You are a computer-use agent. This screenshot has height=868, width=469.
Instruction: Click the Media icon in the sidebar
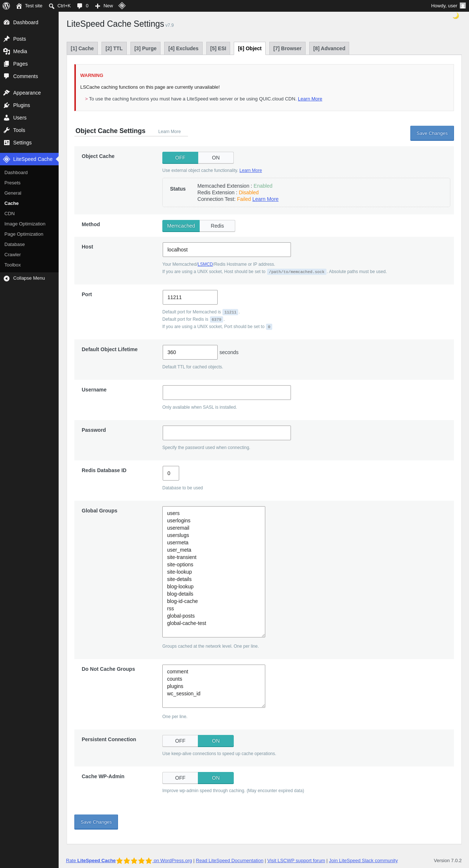[7, 51]
